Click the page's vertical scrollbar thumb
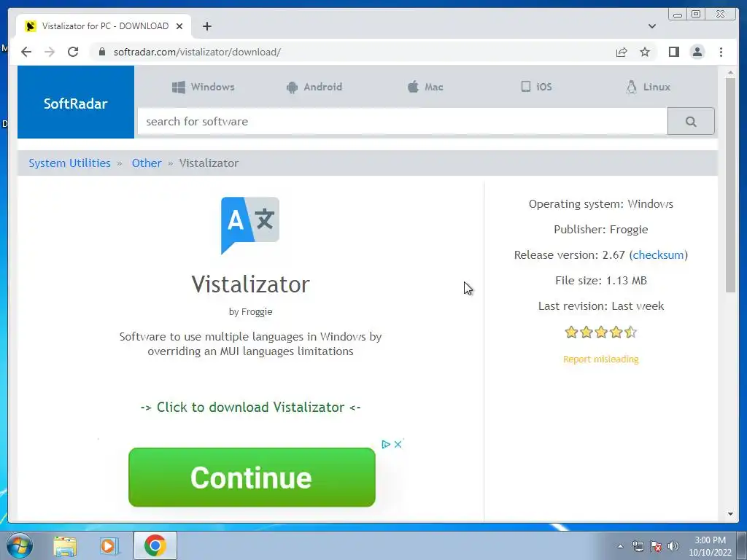 [x=730, y=184]
